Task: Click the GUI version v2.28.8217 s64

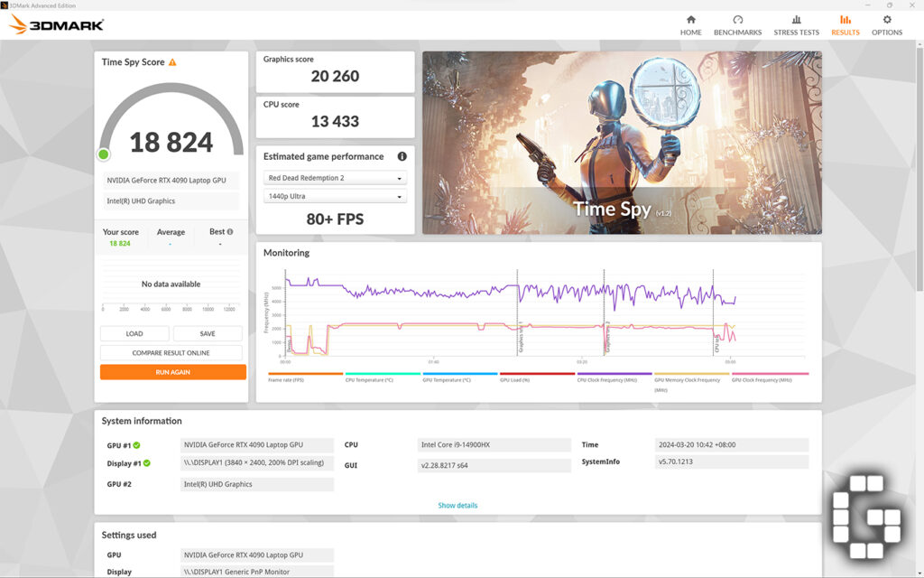Action: [494, 465]
